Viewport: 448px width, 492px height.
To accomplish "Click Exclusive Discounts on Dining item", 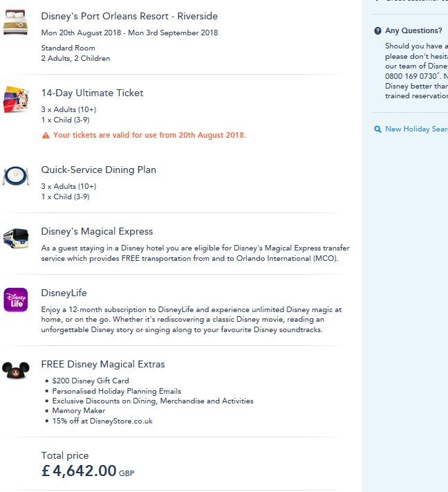I will 153,401.
